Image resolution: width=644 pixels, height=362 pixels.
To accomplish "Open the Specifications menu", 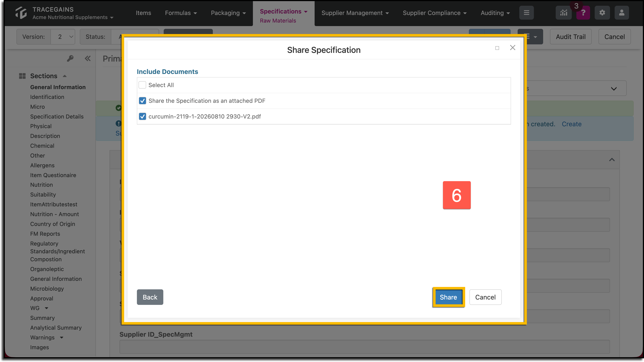I will click(284, 11).
